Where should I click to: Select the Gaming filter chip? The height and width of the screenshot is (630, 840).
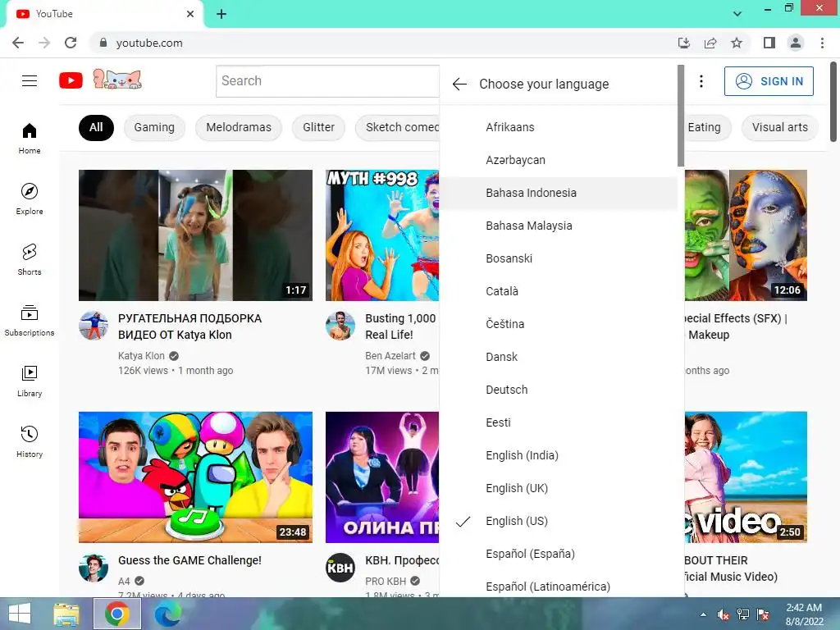[154, 127]
